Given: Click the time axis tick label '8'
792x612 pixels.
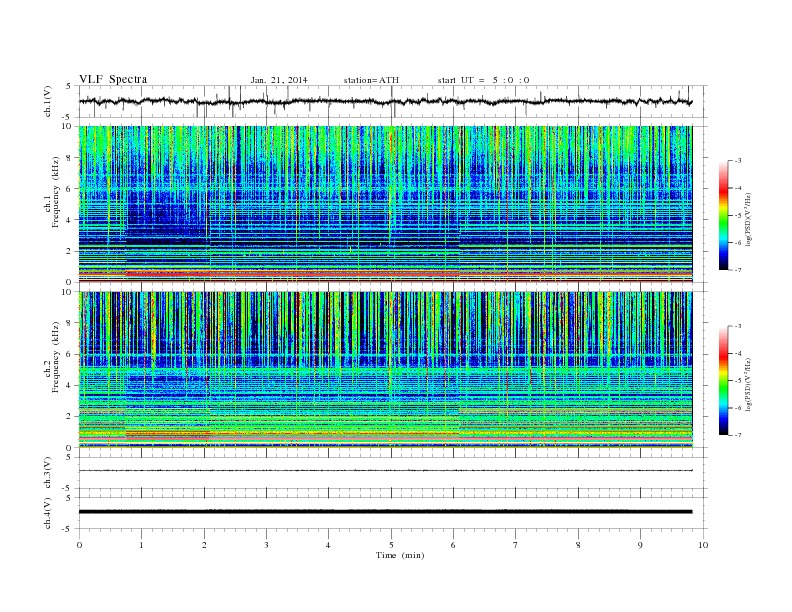Looking at the screenshot, I should pos(578,545).
